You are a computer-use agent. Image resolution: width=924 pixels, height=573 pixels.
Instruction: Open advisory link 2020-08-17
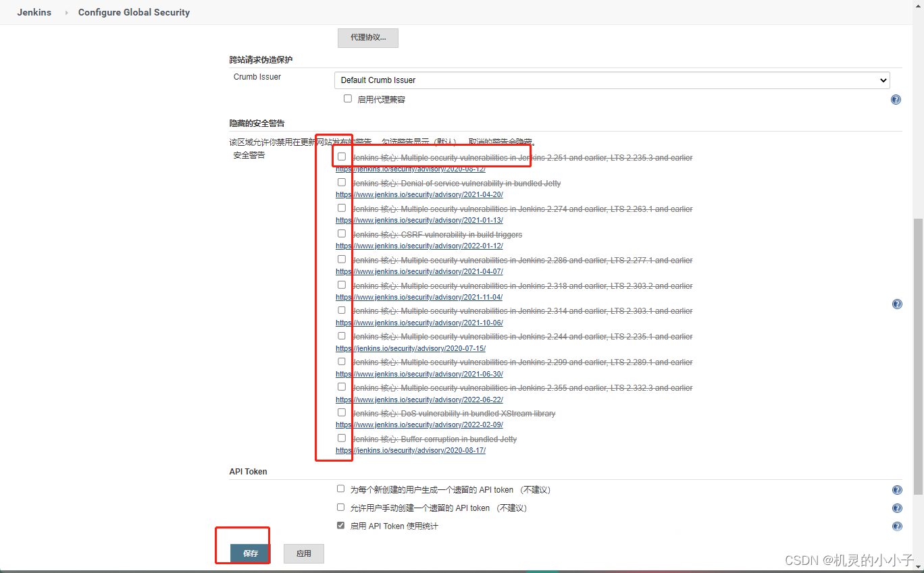[x=411, y=451]
